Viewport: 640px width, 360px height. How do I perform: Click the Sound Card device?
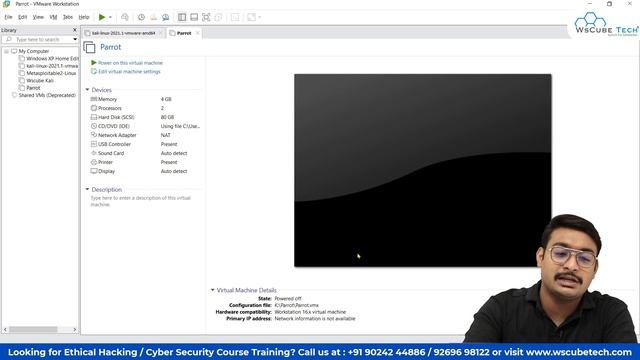pyautogui.click(x=145, y=153)
